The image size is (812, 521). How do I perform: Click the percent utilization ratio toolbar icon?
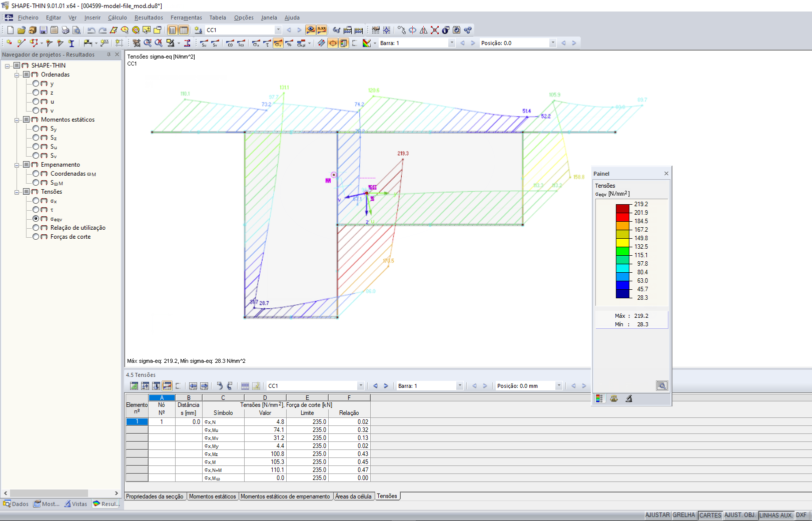coord(289,43)
